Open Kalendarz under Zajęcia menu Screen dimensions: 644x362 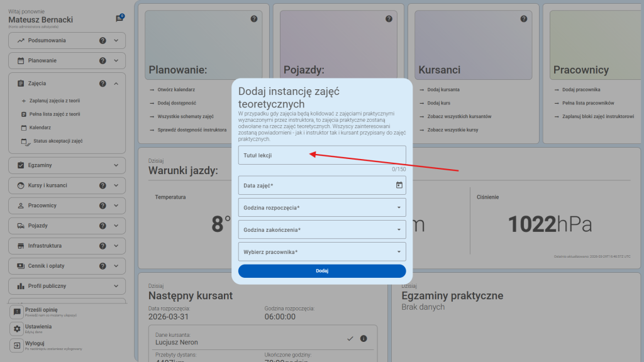tap(40, 128)
